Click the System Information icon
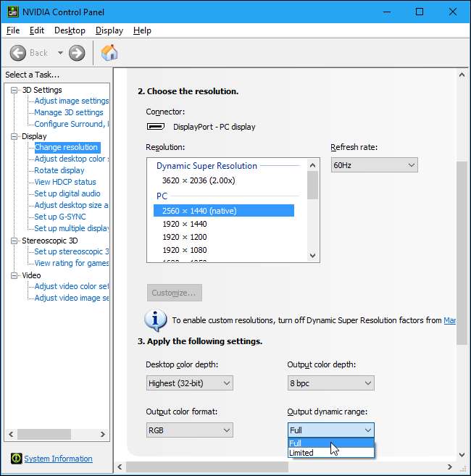This screenshot has height=476, width=471. 16,459
